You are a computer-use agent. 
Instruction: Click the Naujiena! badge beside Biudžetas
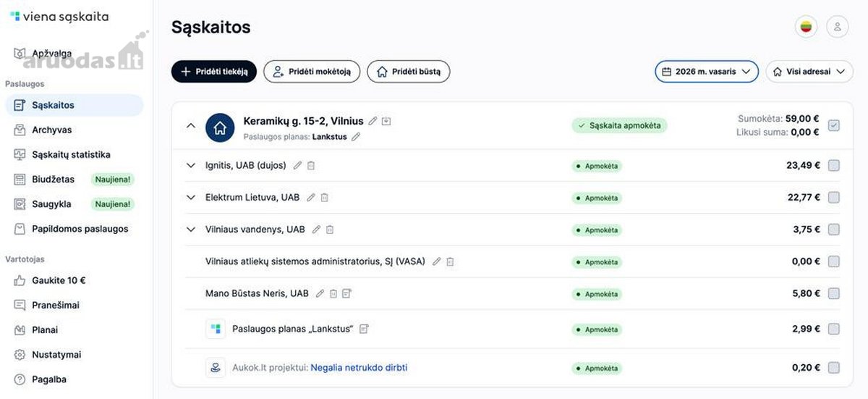113,179
